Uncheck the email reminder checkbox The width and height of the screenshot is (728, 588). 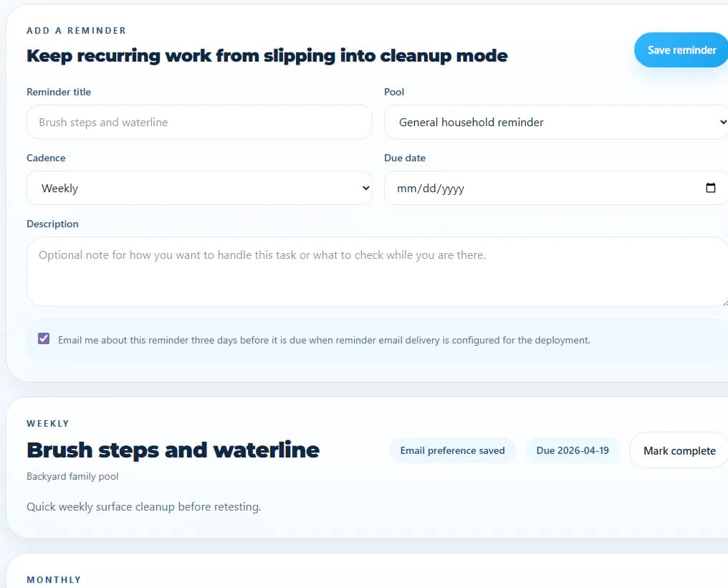tap(44, 338)
